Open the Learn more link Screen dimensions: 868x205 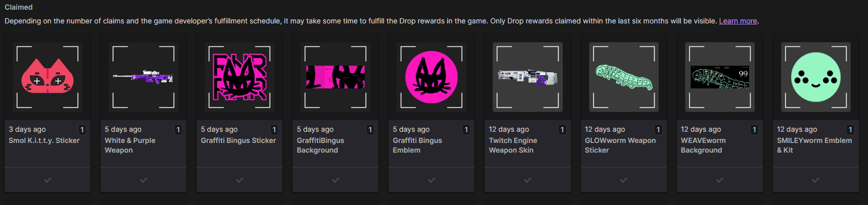coord(738,21)
